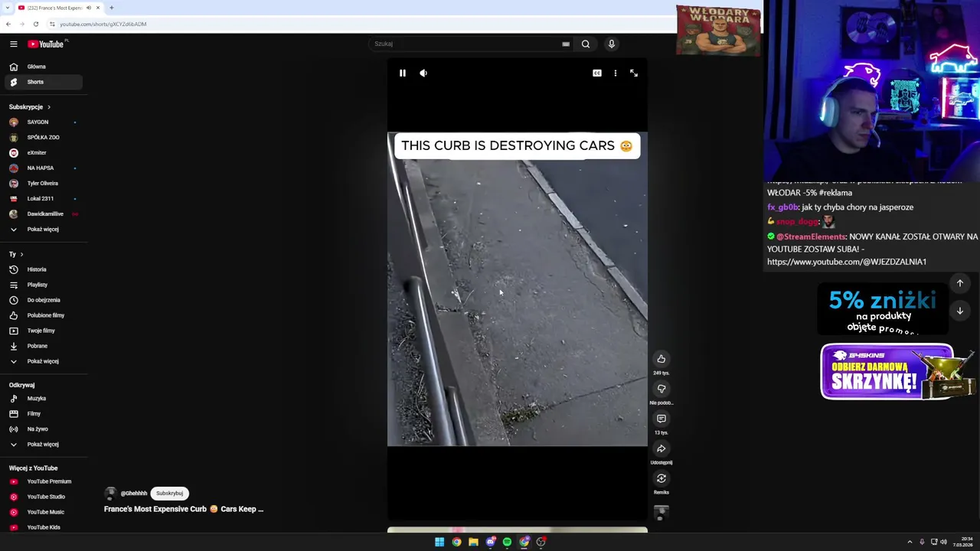Screen dimensions: 980x551
Task: Open a new browser tab
Action: 111,8
